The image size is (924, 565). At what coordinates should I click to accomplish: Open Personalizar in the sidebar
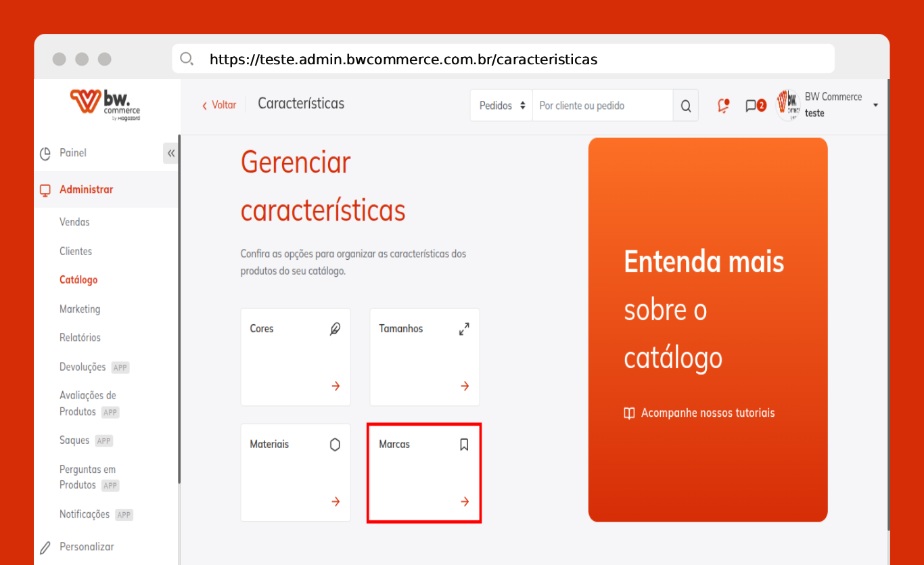(x=87, y=547)
